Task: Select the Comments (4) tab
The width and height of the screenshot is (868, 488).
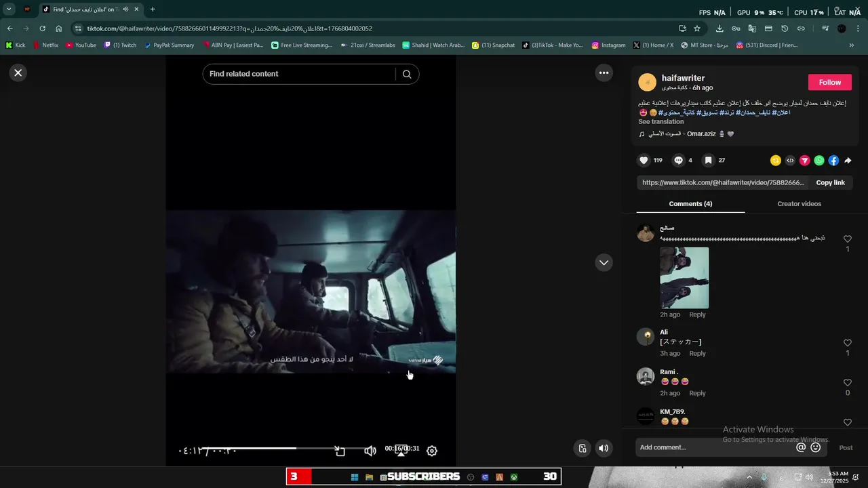Action: pyautogui.click(x=690, y=204)
